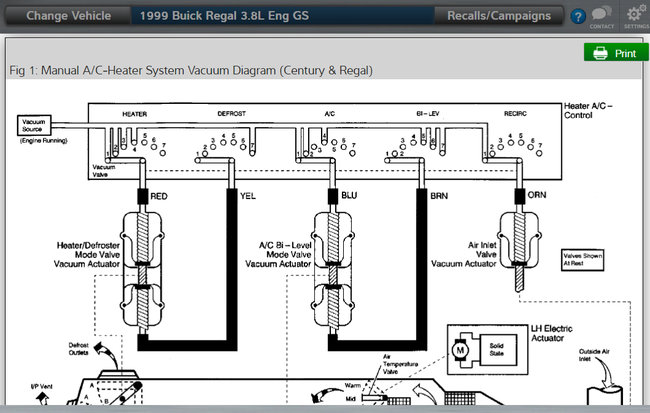Click the Heater A/C - Control label
Viewport: 650px width, 413px height.
(588, 110)
